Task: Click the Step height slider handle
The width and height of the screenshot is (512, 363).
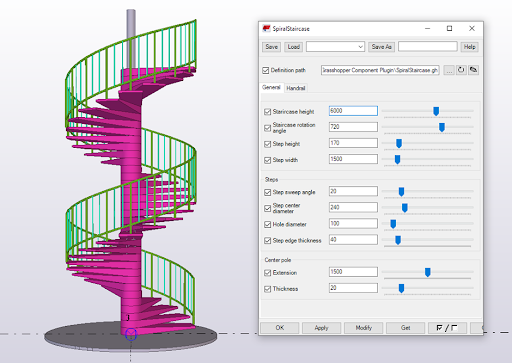Action: (399, 143)
